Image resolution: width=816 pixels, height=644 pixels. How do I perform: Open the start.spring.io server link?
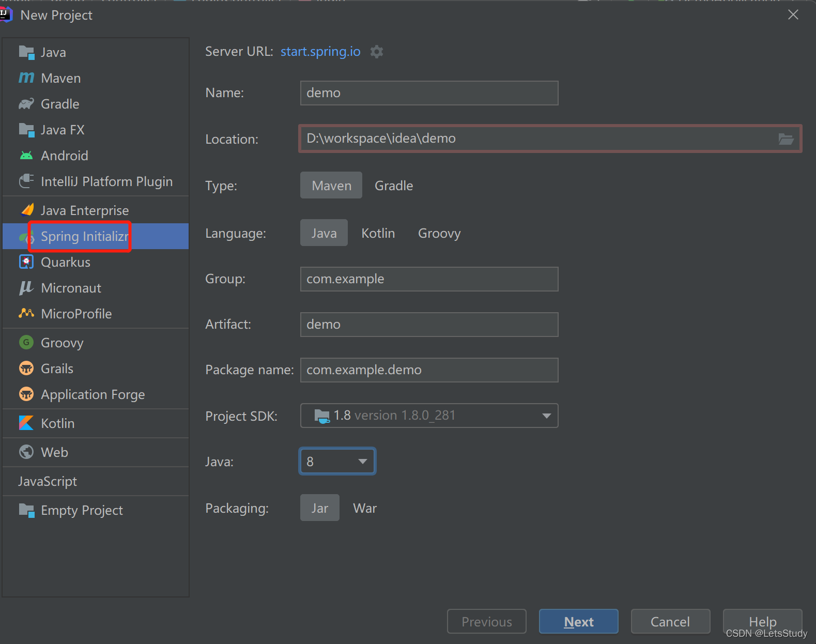click(x=320, y=52)
